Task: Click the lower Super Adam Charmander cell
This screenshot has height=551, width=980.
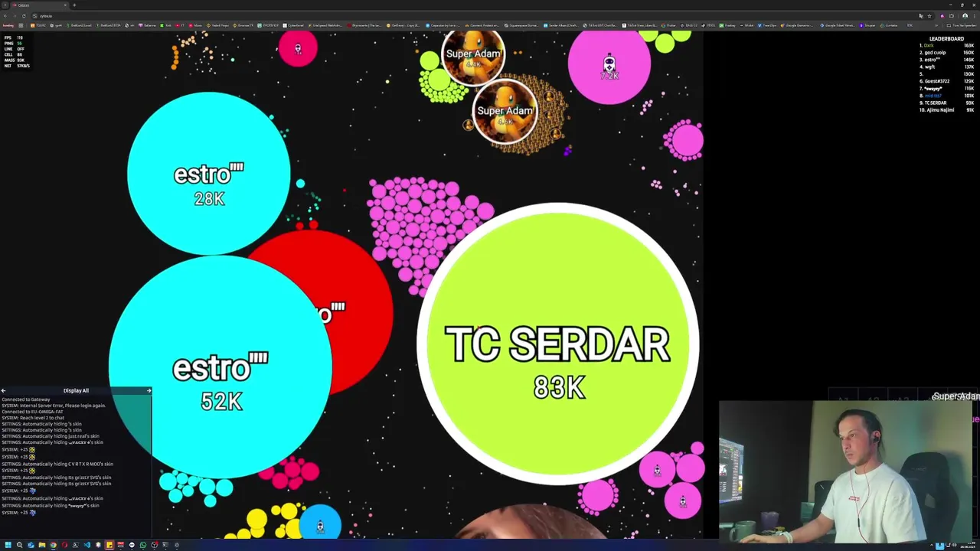Action: point(505,111)
